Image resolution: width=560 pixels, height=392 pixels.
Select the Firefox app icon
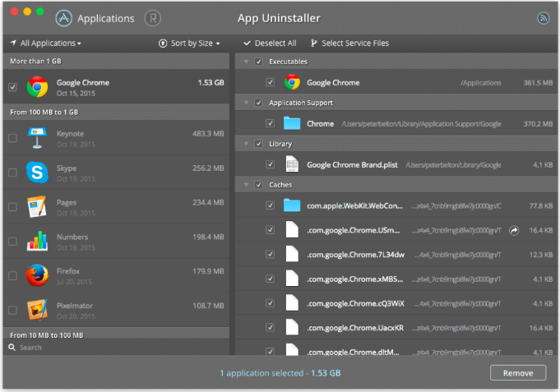(x=37, y=275)
